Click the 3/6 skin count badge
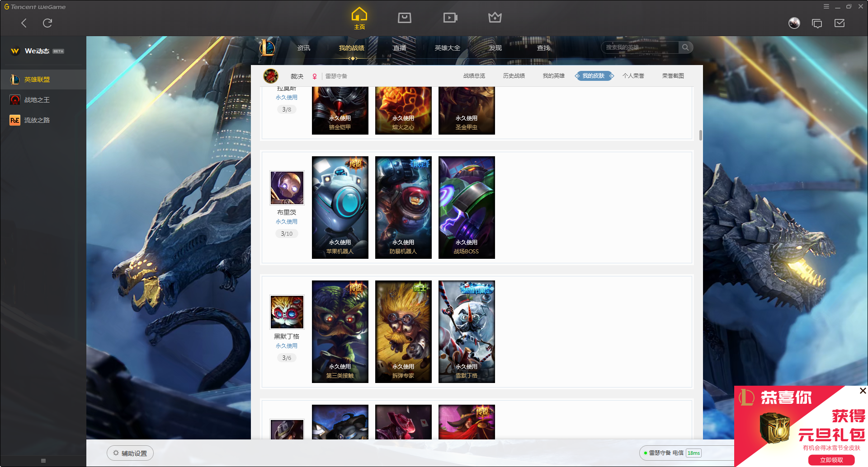The image size is (868, 467). point(287,358)
